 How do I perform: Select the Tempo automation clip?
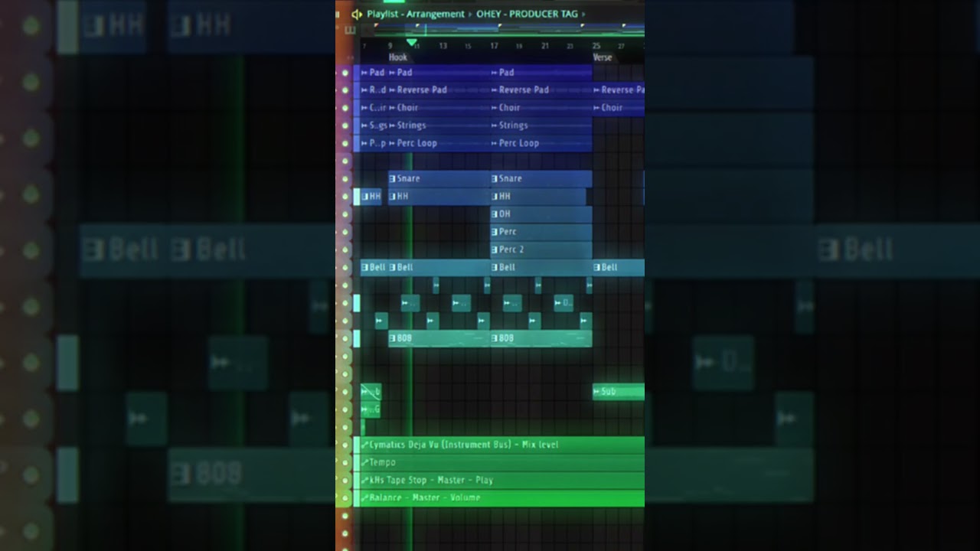(x=502, y=462)
